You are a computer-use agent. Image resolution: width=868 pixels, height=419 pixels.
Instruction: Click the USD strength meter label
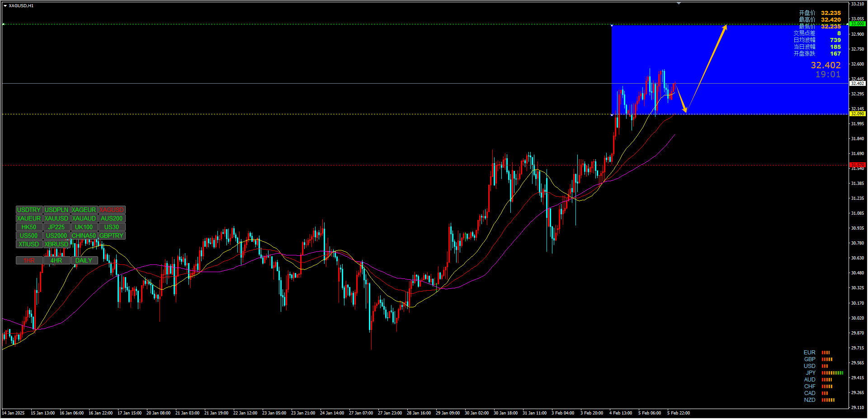810,366
